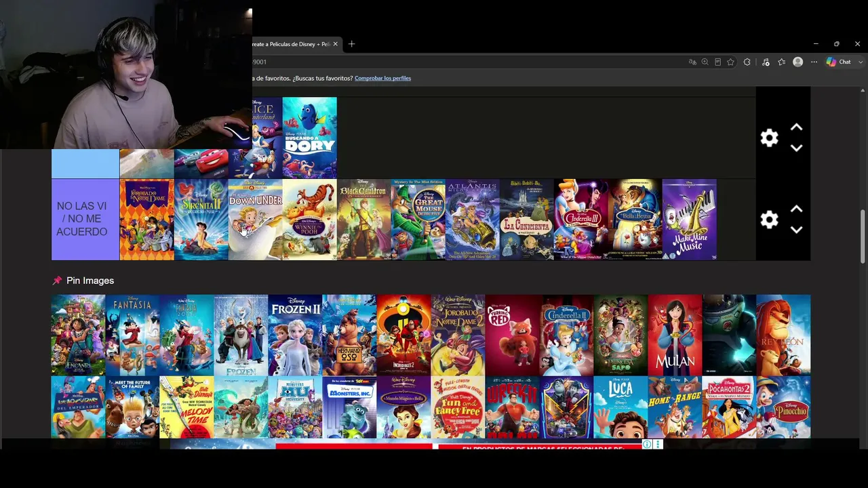The image size is (868, 488).
Task: Open settings gear for the Buscando a Dory row
Action: [x=769, y=138]
